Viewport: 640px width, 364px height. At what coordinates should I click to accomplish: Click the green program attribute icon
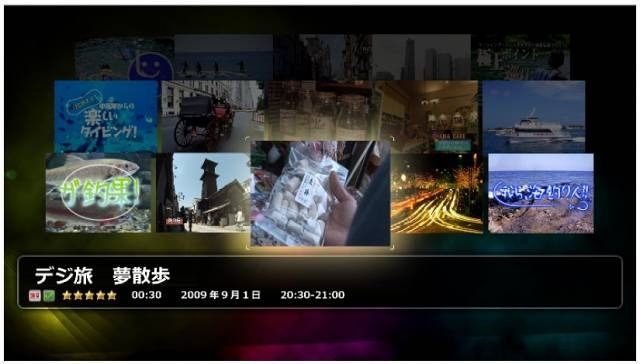pos(49,295)
